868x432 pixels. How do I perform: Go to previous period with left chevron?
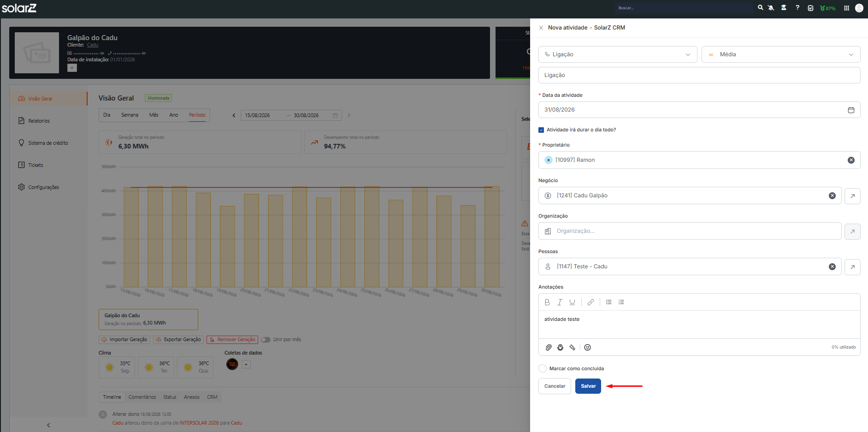(234, 115)
